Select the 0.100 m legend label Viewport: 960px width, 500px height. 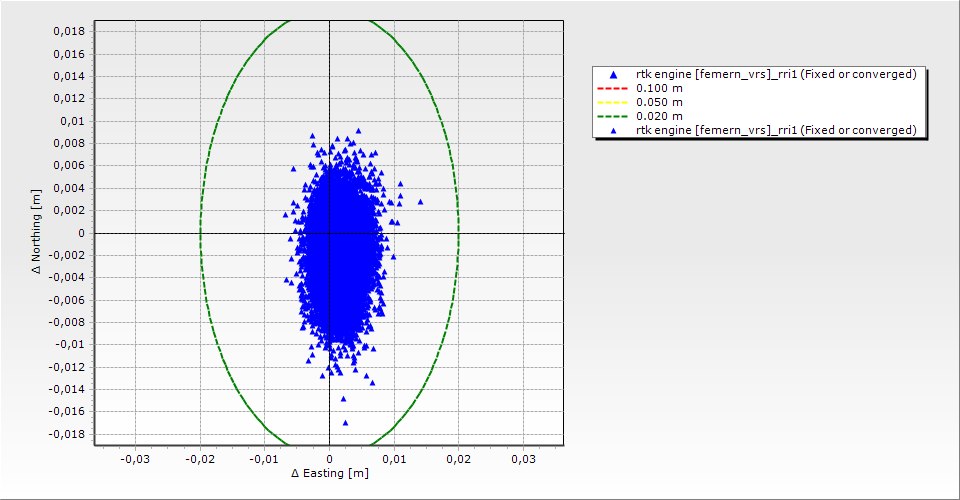[x=659, y=89]
